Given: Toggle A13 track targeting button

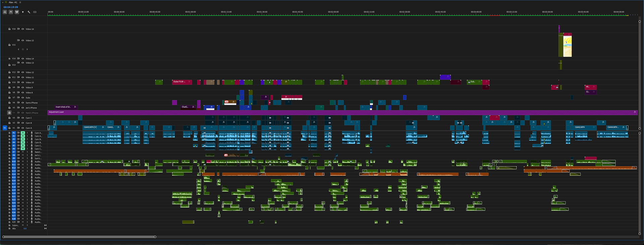Looking at the screenshot, I should (x=14, y=171).
